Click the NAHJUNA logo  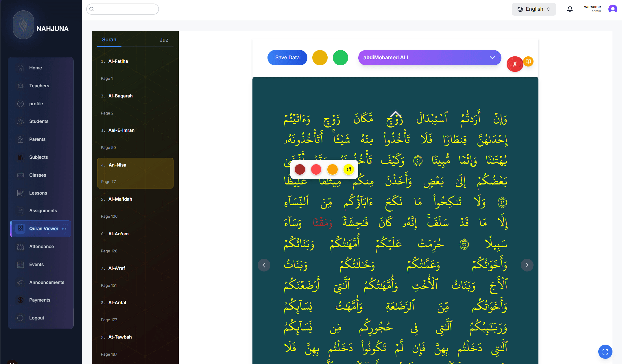coord(23,25)
